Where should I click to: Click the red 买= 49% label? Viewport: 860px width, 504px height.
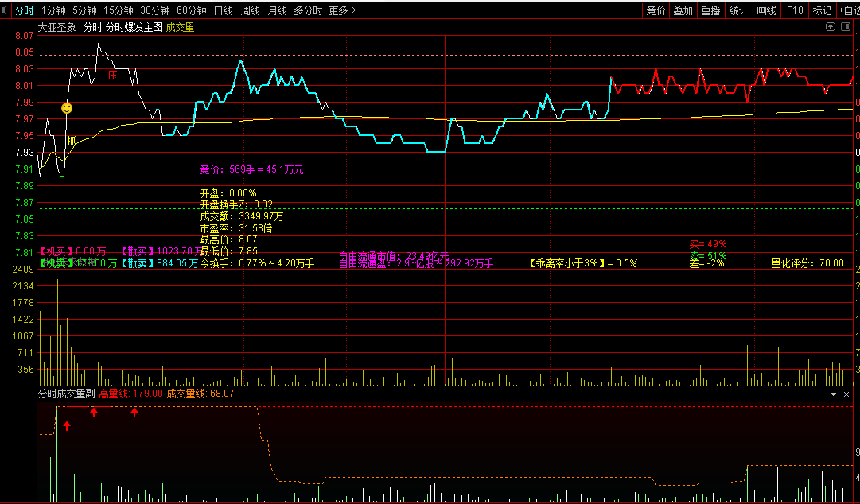pos(708,244)
